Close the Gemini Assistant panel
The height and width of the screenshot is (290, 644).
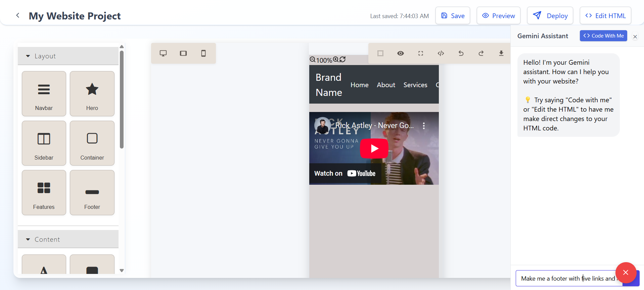(x=635, y=37)
